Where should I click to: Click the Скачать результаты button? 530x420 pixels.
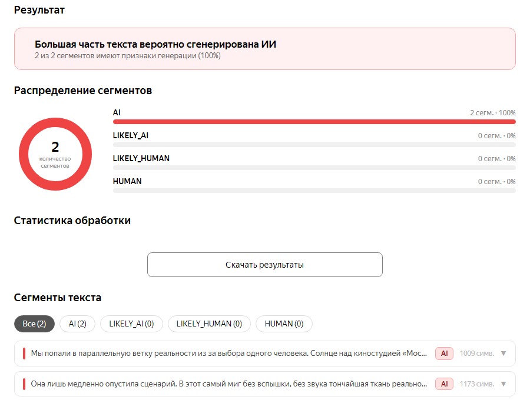pyautogui.click(x=264, y=265)
